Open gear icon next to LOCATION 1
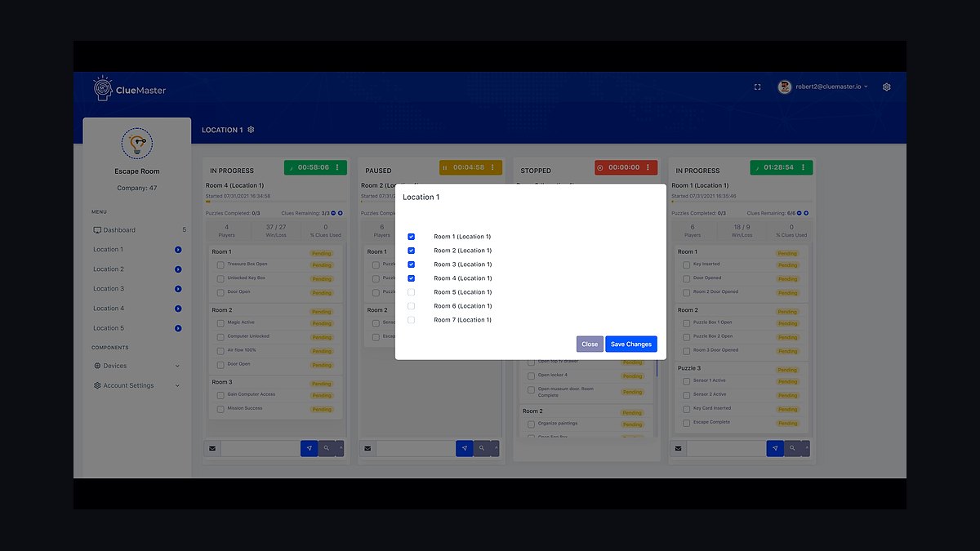Image resolution: width=980 pixels, height=551 pixels. (251, 130)
